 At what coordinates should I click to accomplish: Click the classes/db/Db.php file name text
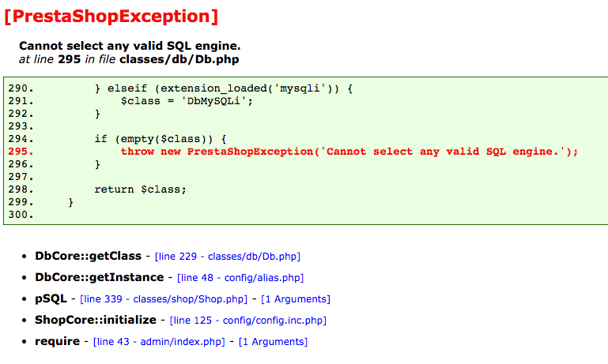tap(179, 59)
